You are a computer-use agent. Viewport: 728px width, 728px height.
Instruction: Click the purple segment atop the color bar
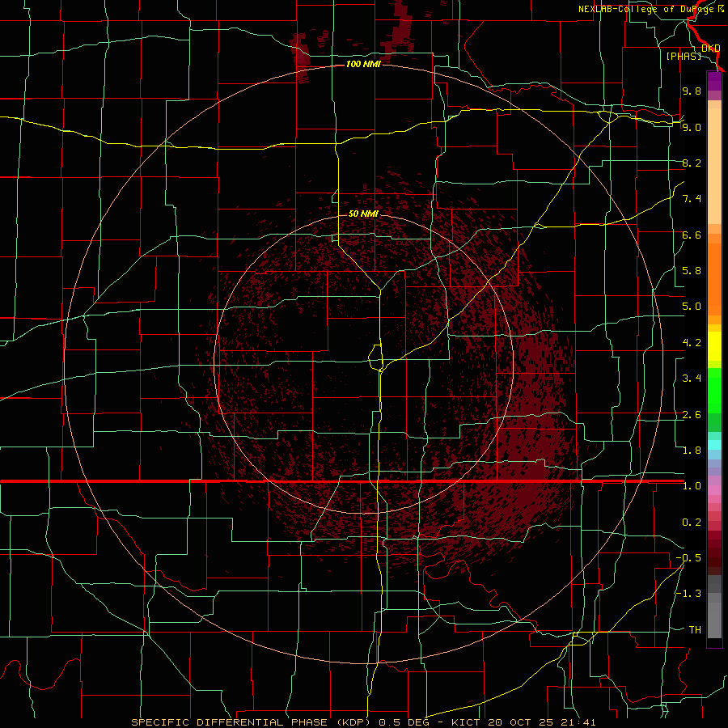(714, 82)
